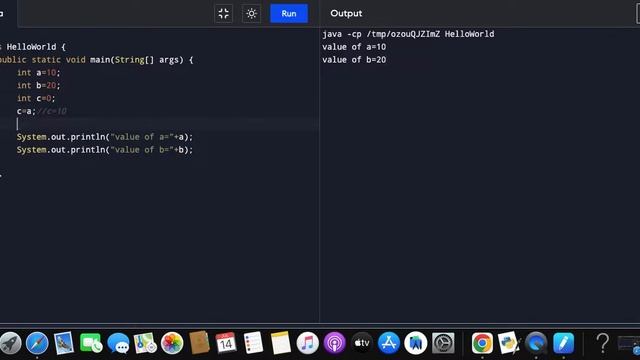Click the main(String[] args) method line
640x360 pixels.
[x=96, y=60]
